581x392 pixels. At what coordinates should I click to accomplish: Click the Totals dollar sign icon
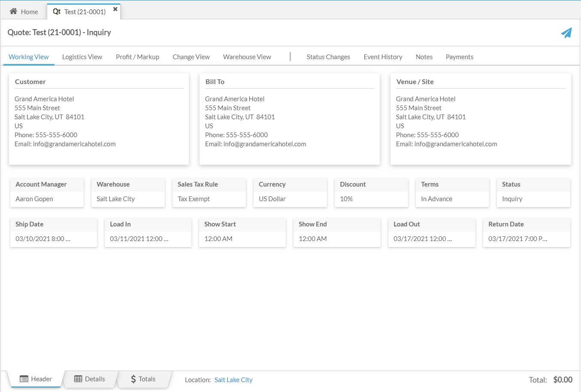coord(133,379)
